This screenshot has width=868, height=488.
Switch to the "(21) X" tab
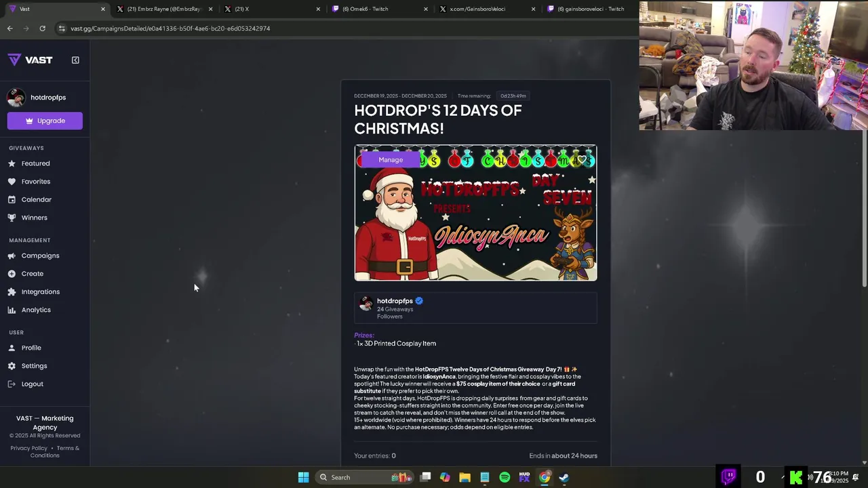[x=271, y=9]
